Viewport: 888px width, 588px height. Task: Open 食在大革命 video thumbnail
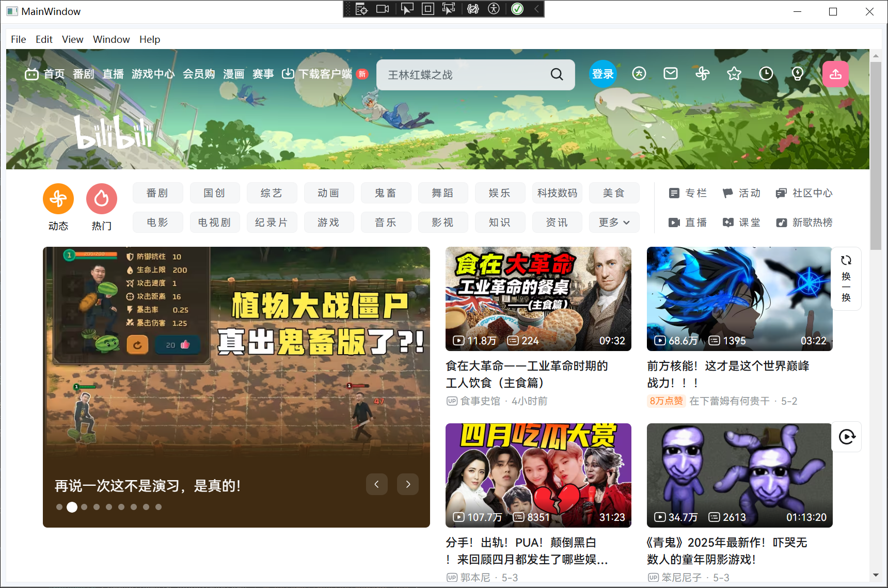(x=538, y=299)
